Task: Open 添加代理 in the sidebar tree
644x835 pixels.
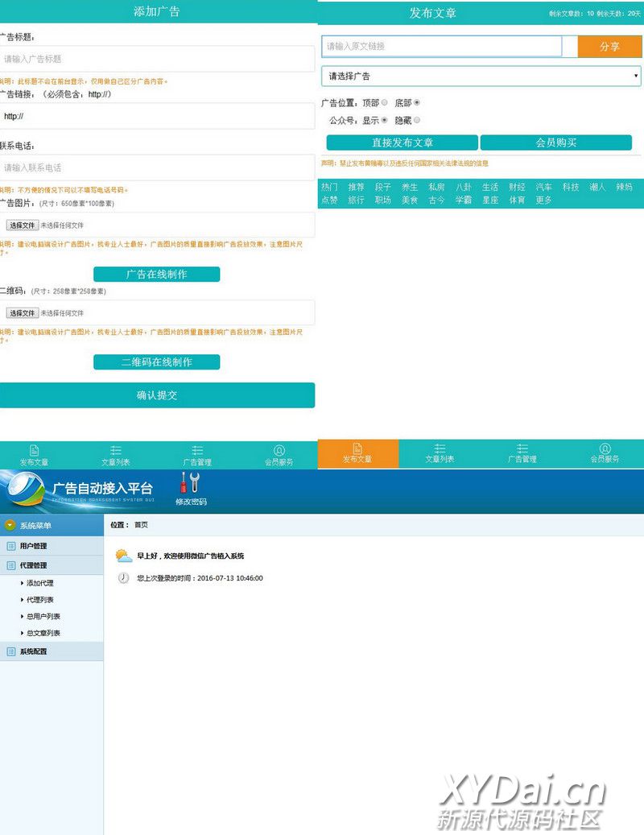Action: 39,583
